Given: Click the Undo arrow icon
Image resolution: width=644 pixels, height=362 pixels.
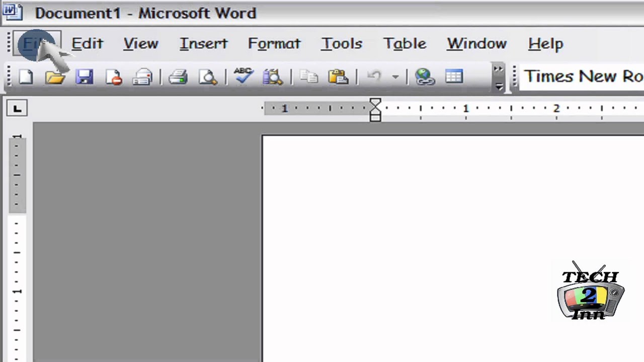Looking at the screenshot, I should (374, 77).
